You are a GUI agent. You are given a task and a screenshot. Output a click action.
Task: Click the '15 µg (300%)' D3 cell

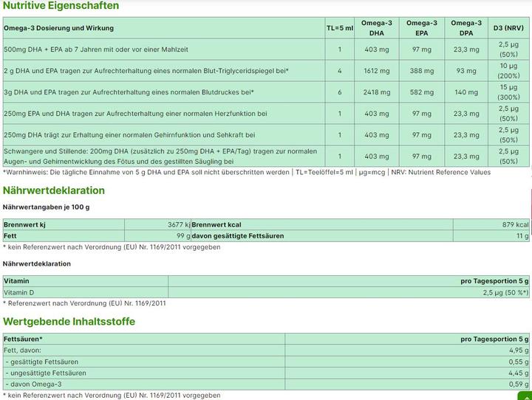coord(508,92)
